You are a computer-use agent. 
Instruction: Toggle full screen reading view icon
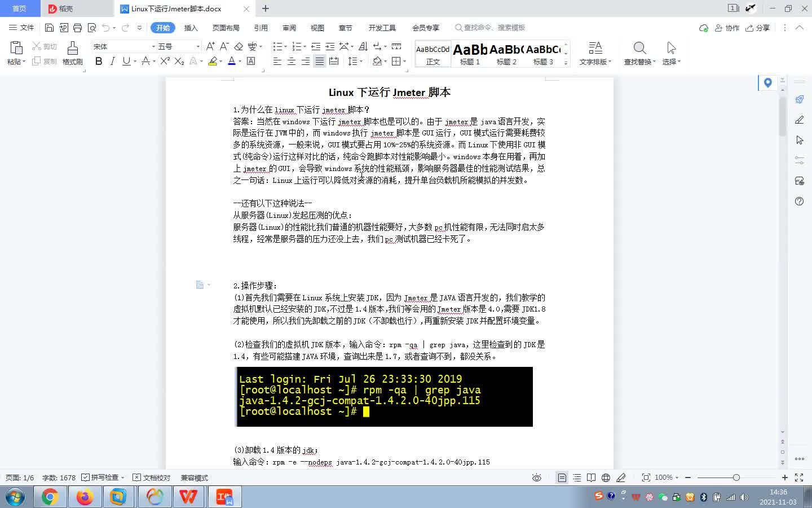pyautogui.click(x=590, y=478)
